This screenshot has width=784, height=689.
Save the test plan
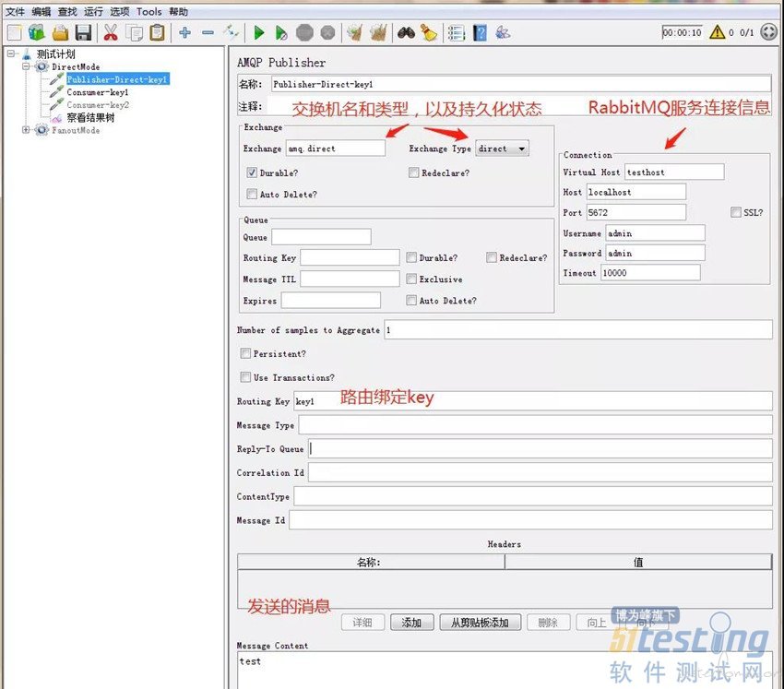[x=83, y=33]
